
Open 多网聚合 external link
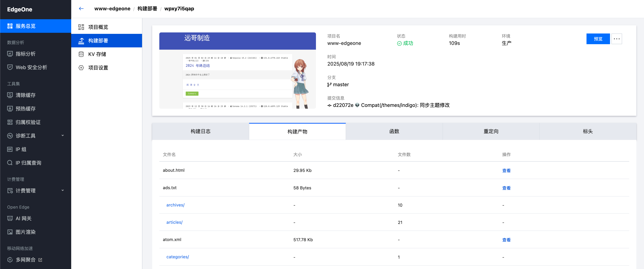click(40, 260)
